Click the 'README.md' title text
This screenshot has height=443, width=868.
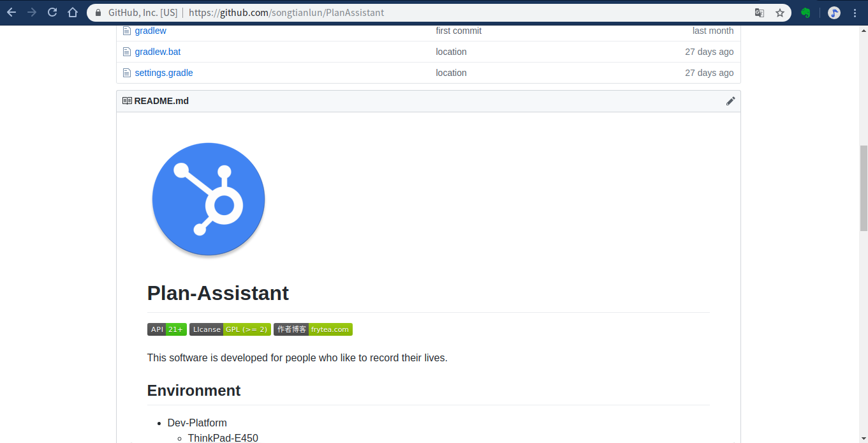coord(161,101)
